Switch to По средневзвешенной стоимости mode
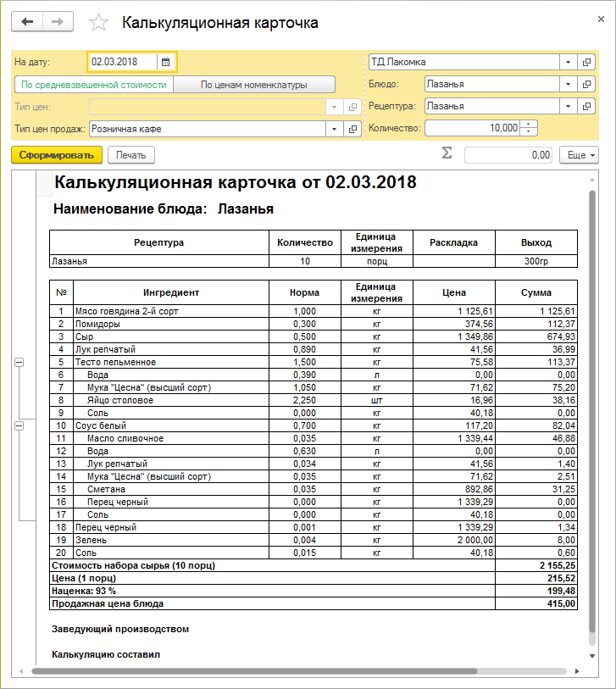The height and width of the screenshot is (689, 616). click(x=93, y=85)
